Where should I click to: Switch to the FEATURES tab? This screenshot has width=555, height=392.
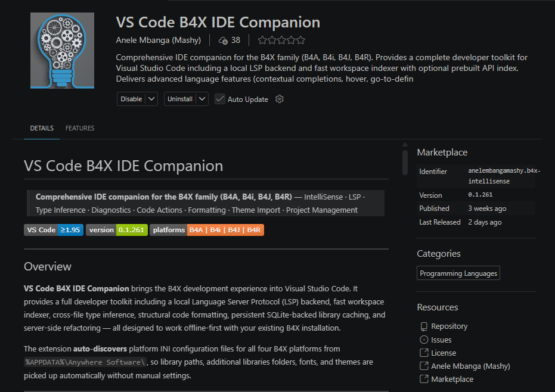[80, 128]
